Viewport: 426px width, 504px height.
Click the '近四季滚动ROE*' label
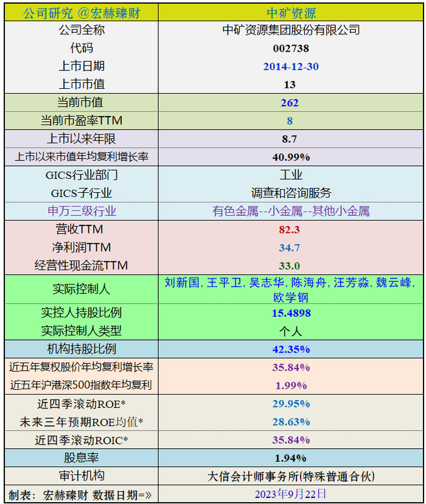[82, 404]
